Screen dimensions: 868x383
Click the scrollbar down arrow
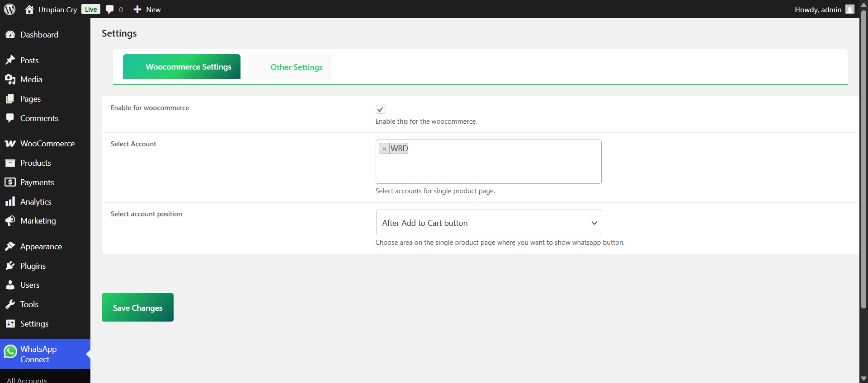click(863, 378)
